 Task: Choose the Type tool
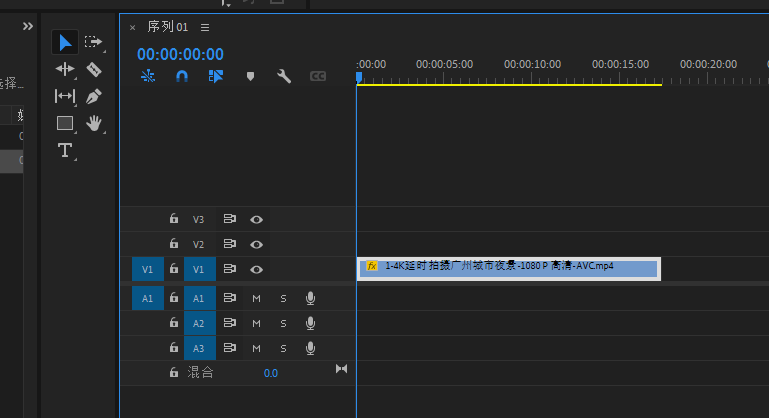click(x=65, y=150)
